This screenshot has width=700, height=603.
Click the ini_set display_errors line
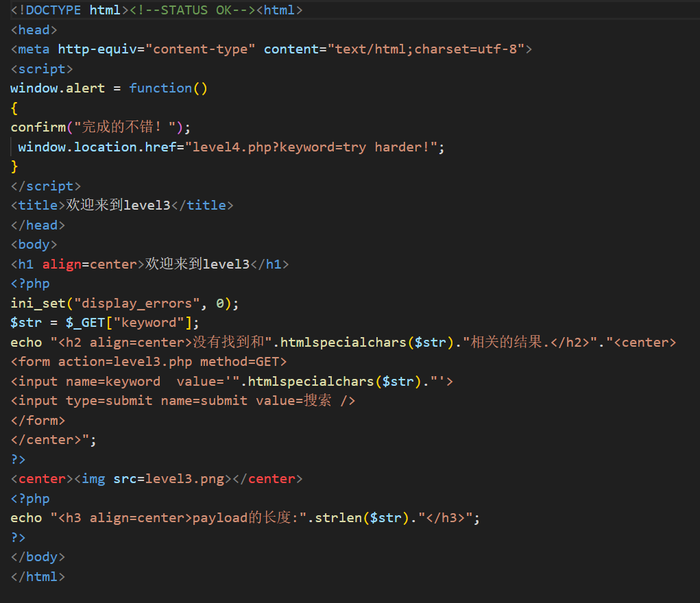(125, 303)
